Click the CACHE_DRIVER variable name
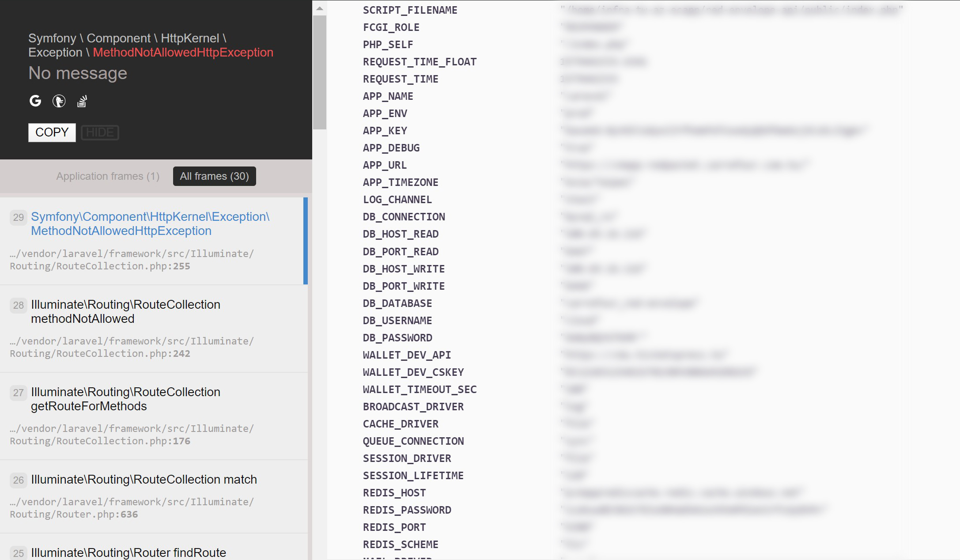 [x=401, y=424]
